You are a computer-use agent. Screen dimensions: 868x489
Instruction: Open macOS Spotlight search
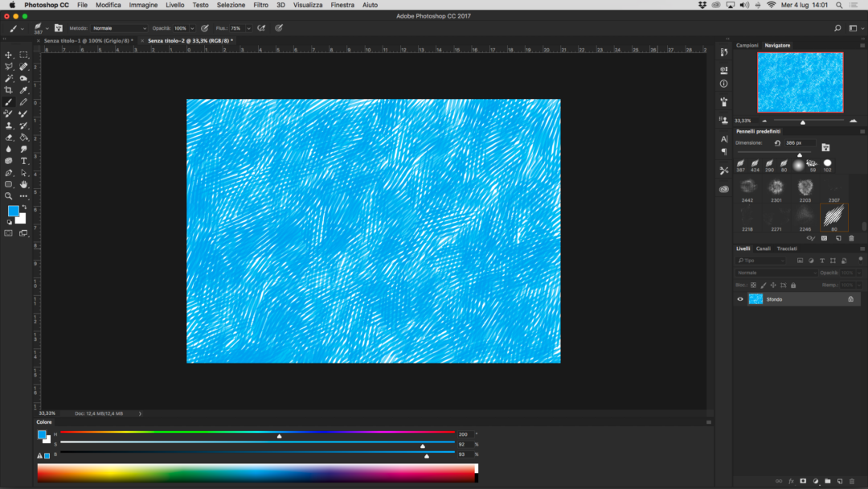click(x=839, y=5)
